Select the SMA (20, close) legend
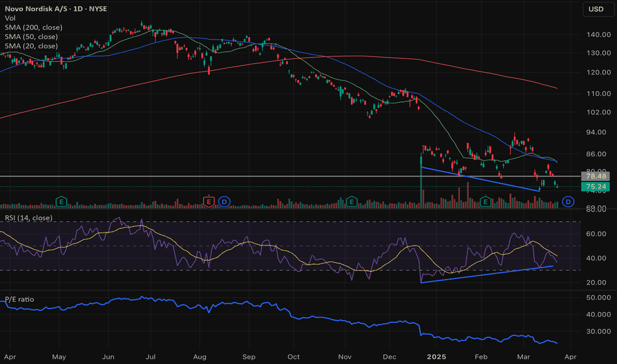Image resolution: width=617 pixels, height=364 pixels. tap(32, 46)
